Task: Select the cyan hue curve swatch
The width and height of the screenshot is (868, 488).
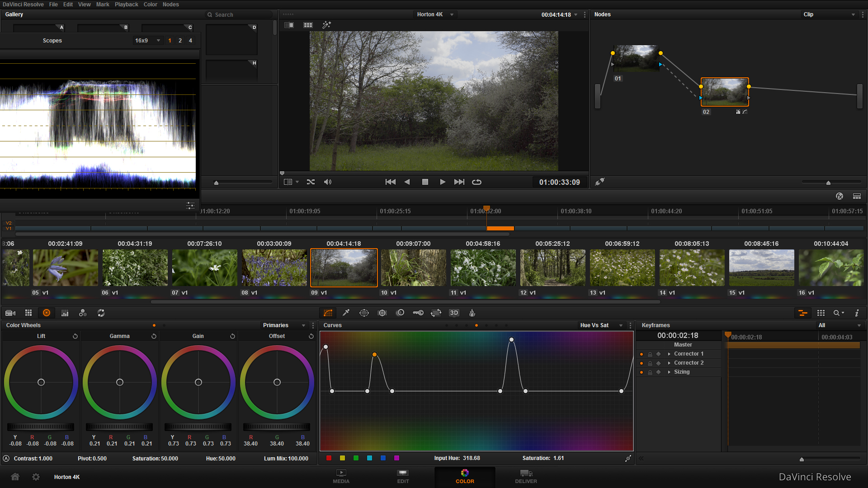Action: [370, 458]
